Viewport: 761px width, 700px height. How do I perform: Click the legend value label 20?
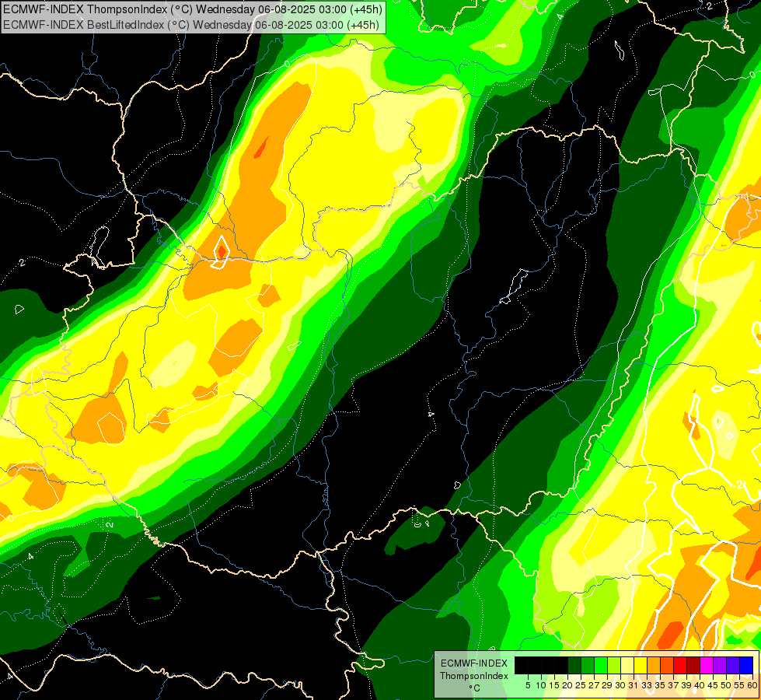pos(567,685)
